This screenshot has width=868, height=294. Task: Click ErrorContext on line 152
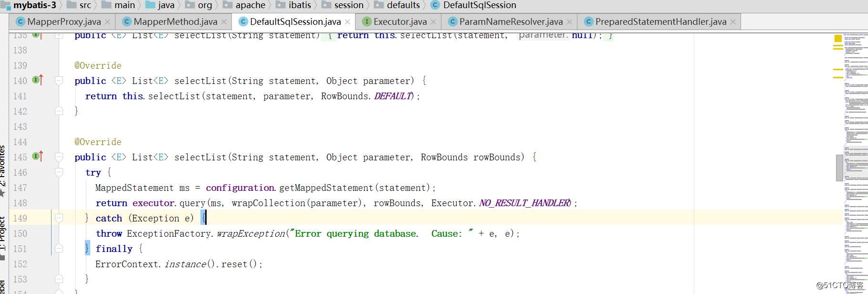(127, 264)
